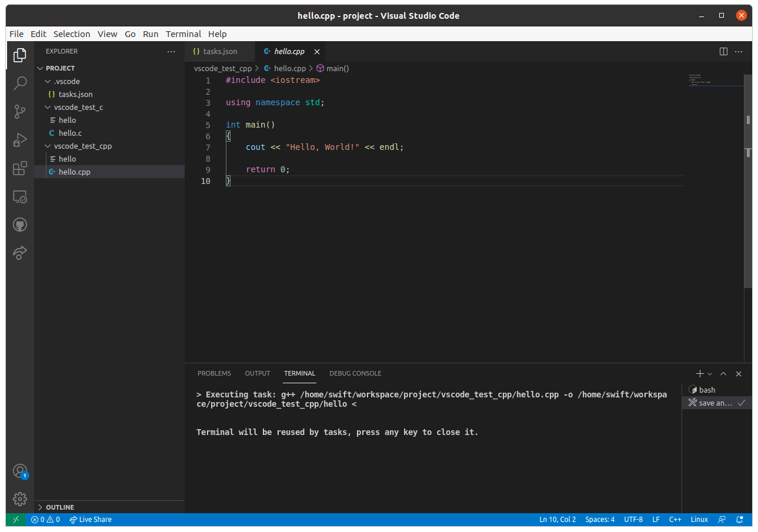The image size is (758, 532).
Task: Open the Selection menu
Action: point(72,34)
